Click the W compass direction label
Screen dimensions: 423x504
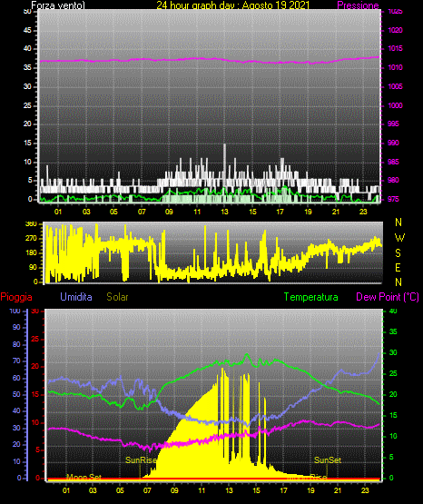399,238
